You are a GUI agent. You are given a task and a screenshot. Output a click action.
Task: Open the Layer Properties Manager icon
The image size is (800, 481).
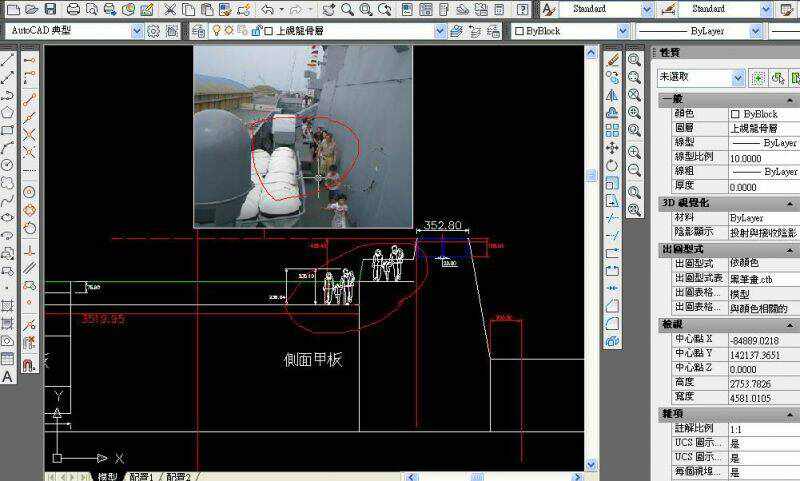(x=198, y=31)
